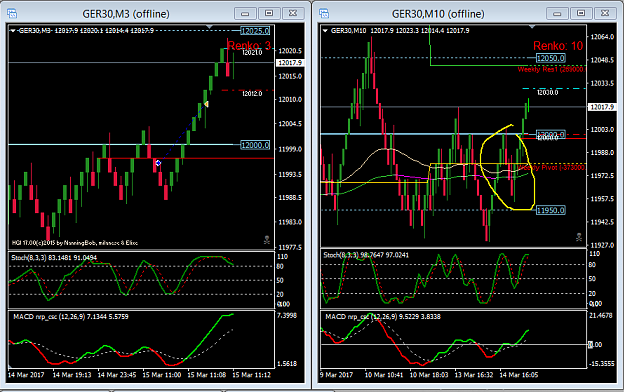Click current price 12017.9 on M3 price axis
The image size is (625, 392).
pyautogui.click(x=290, y=63)
